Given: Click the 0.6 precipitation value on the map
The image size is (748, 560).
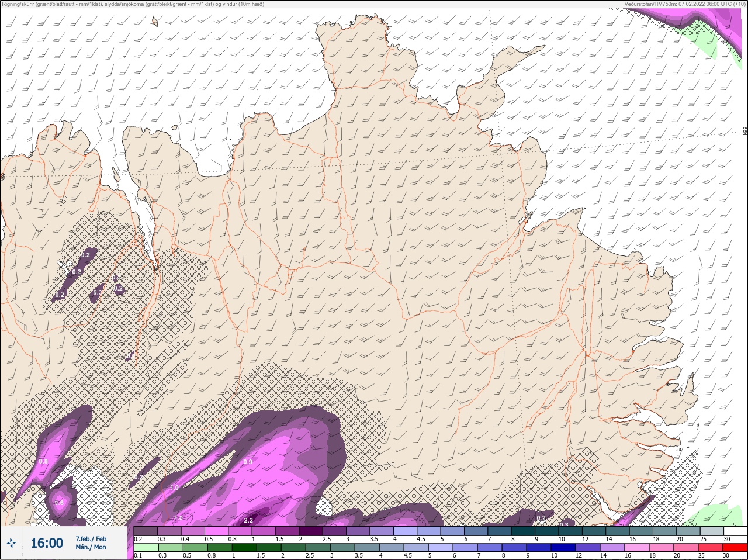Looking at the screenshot, I should tap(59, 503).
